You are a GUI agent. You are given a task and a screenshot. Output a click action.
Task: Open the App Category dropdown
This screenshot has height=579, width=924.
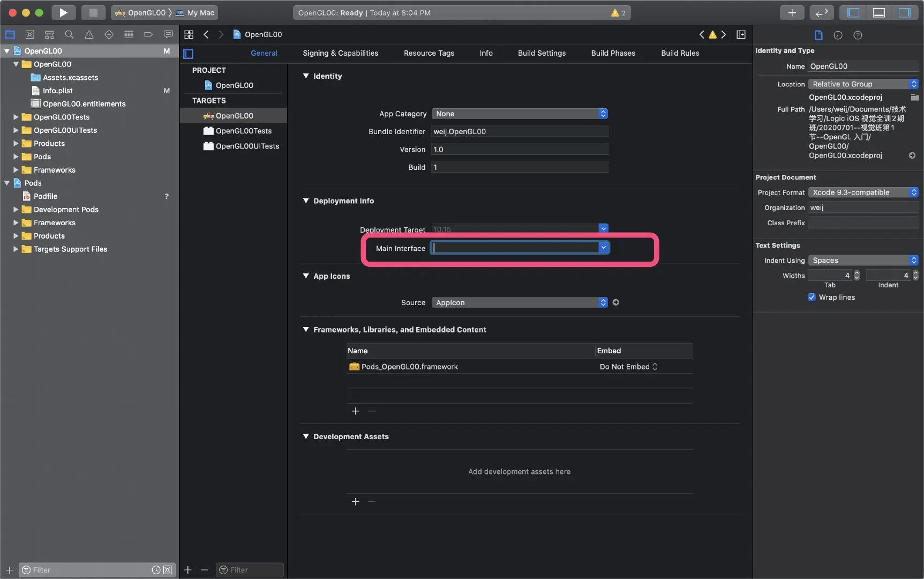click(x=520, y=114)
